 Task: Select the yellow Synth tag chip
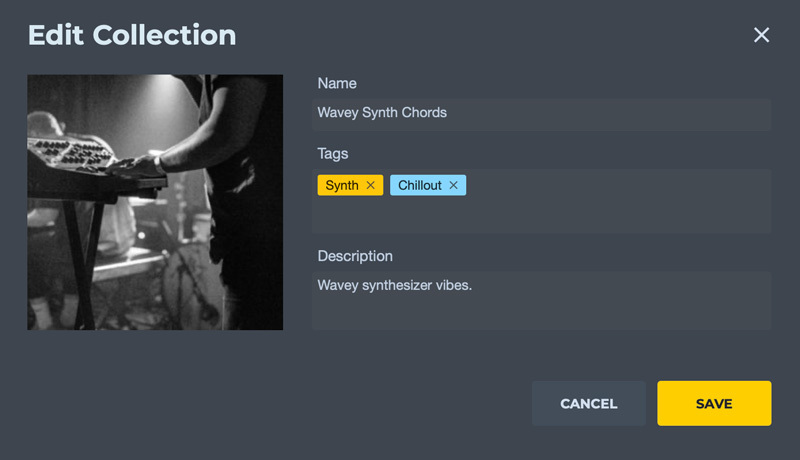pyautogui.click(x=341, y=186)
